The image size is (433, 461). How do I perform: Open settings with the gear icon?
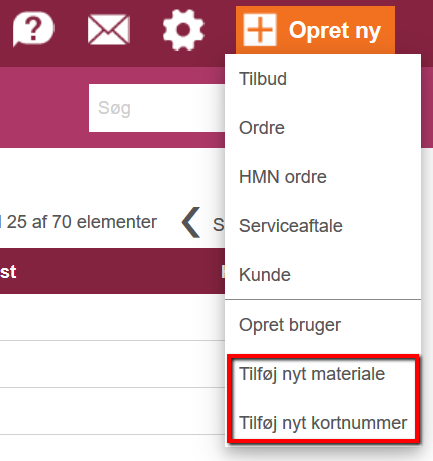183,30
